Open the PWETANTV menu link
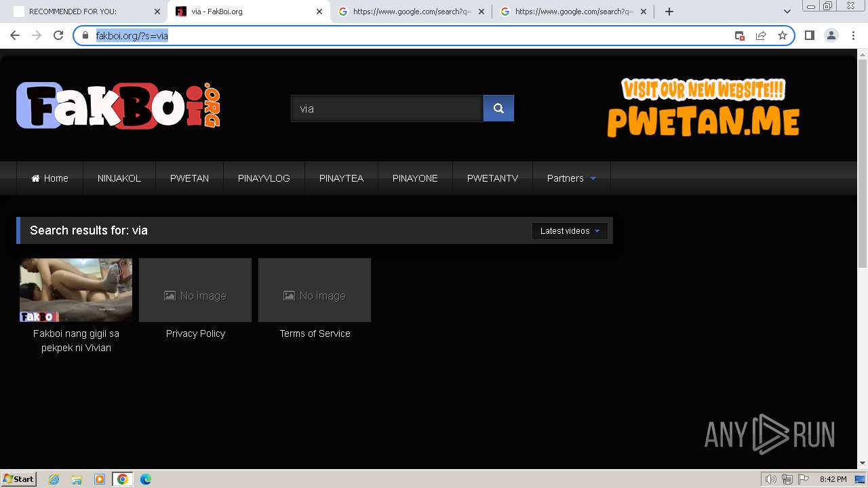This screenshot has height=488, width=868. [492, 178]
